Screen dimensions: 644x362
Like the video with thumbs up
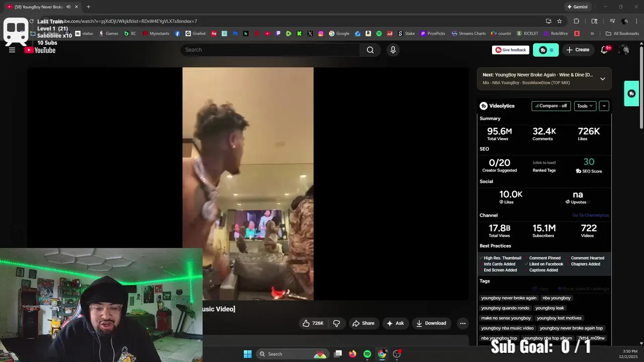click(313, 323)
